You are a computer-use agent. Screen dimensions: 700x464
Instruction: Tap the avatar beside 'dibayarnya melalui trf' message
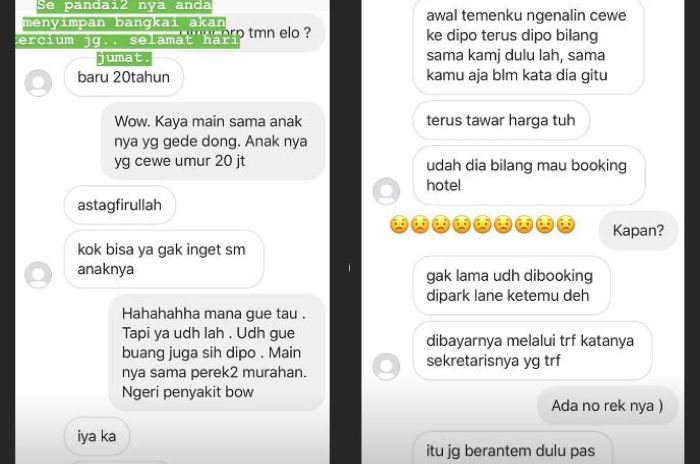pos(387,366)
